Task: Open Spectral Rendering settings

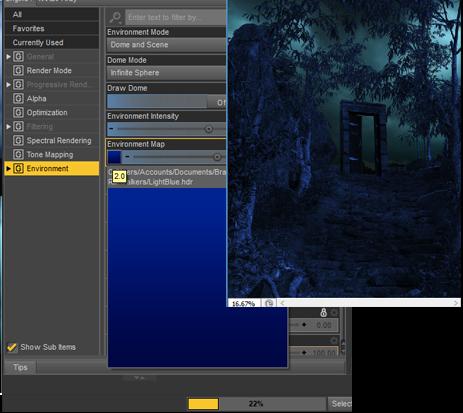Action: (x=59, y=141)
